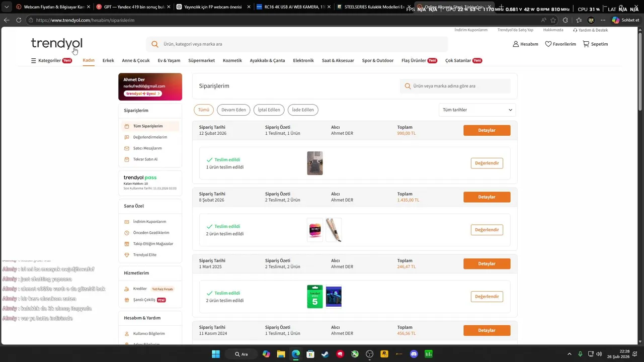The height and width of the screenshot is (362, 644).
Task: Open the product thumbnail of the 12 Şubat order
Action: 315,163
